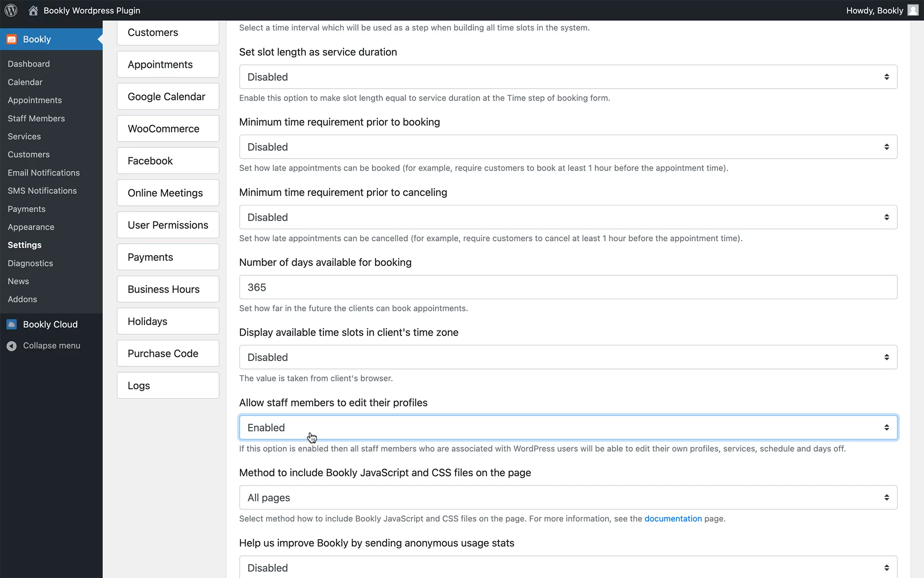This screenshot has width=924, height=578.
Task: Expand the Minimum time requirement prior to booking
Action: pos(568,147)
